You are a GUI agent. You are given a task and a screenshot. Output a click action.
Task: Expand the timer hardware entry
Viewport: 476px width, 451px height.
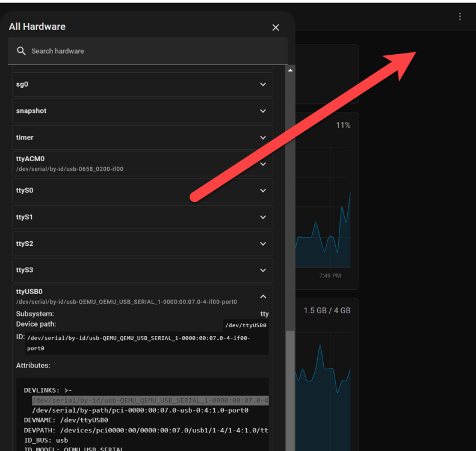(143, 137)
